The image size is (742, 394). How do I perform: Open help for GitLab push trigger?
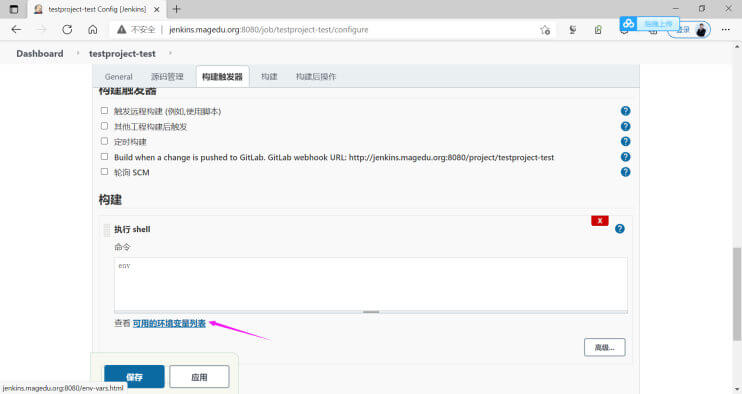tap(625, 157)
